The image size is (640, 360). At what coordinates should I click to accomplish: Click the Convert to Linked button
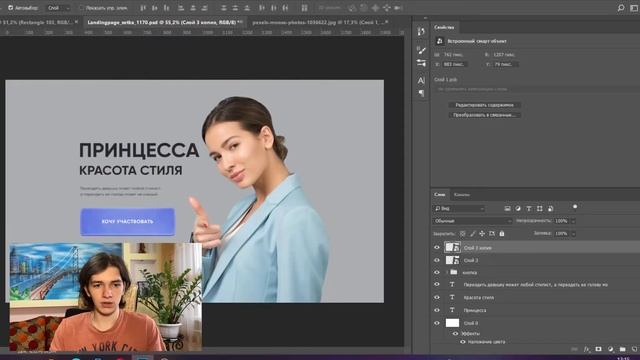coord(484,115)
